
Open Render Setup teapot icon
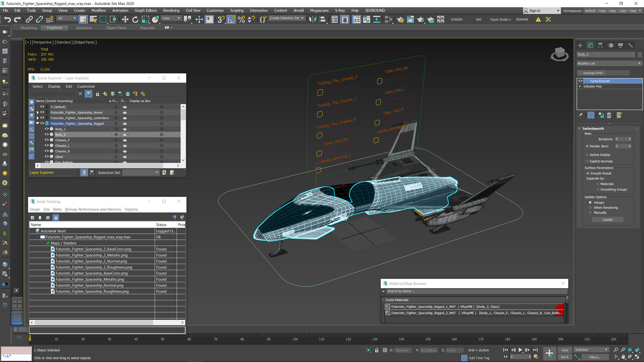(x=400, y=19)
